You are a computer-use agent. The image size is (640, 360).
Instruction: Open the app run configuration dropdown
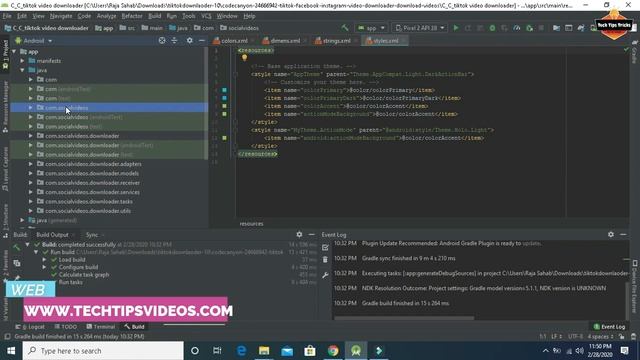click(371, 28)
